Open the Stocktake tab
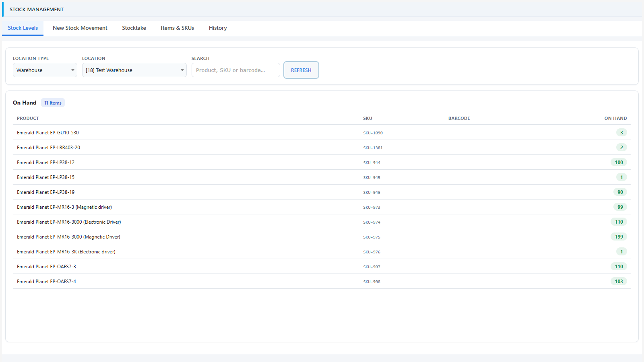 point(134,28)
